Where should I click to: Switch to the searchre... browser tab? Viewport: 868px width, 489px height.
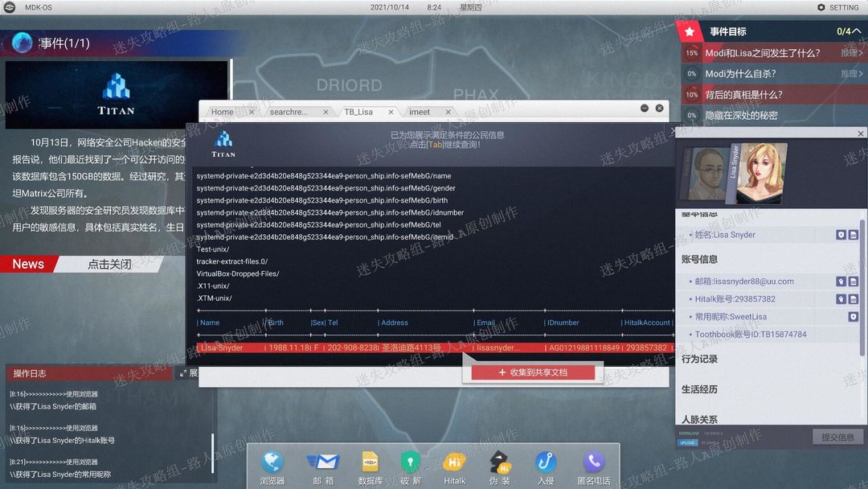pos(289,112)
